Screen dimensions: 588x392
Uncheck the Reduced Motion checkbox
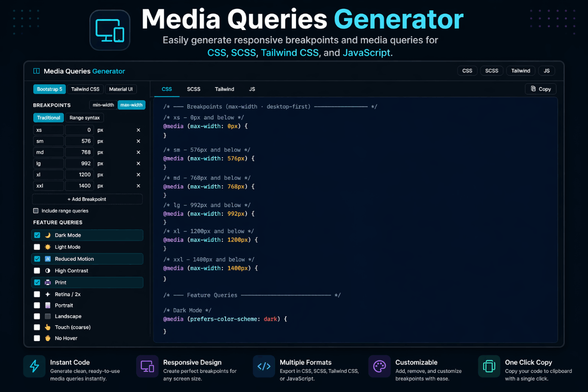tap(37, 259)
